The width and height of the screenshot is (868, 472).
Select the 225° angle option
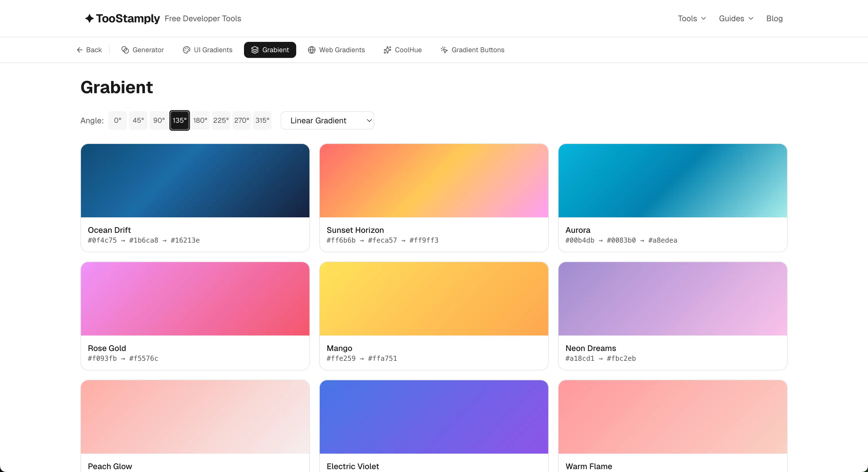click(x=221, y=120)
